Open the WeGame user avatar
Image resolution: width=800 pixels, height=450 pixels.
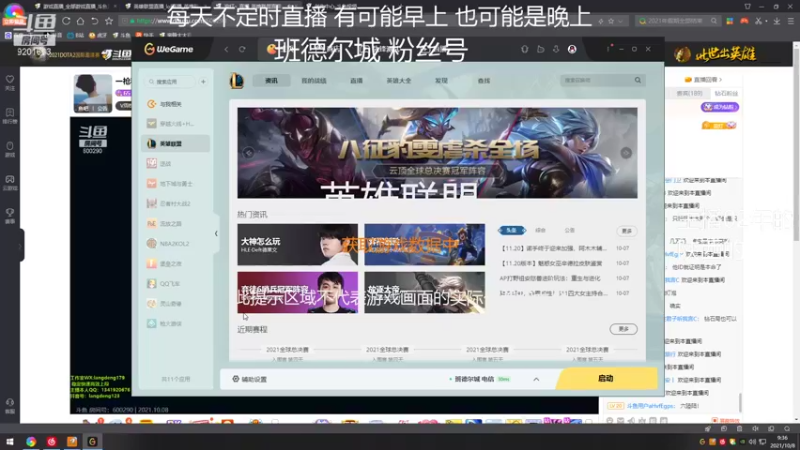click(x=572, y=49)
